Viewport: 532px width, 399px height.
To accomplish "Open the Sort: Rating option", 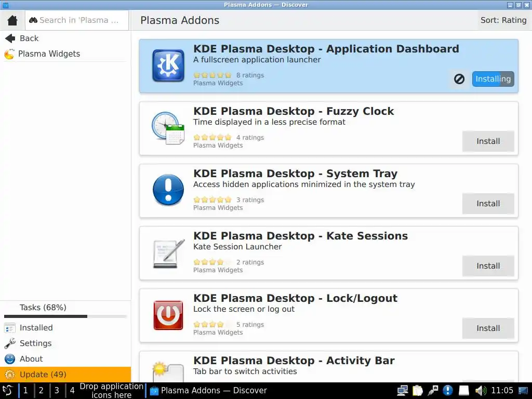I will pos(503,20).
